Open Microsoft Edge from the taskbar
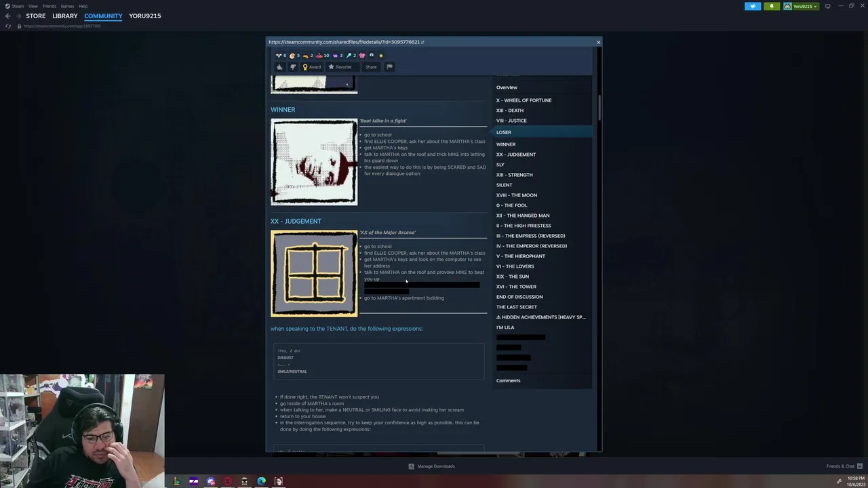868x488 pixels. pyautogui.click(x=261, y=481)
